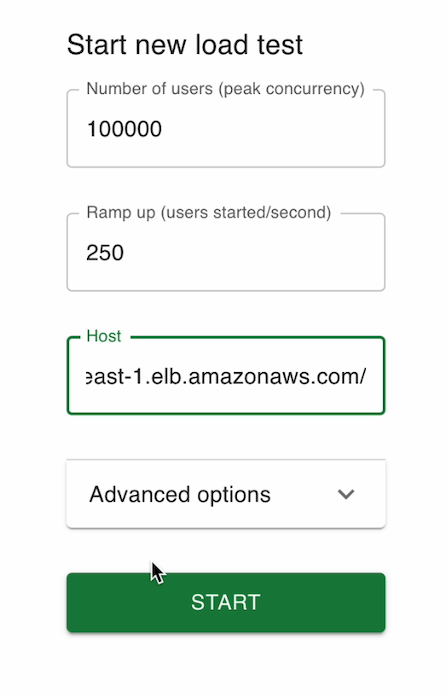Focus the Number of users input field
Screen dimensions: 448x696
coord(226,129)
